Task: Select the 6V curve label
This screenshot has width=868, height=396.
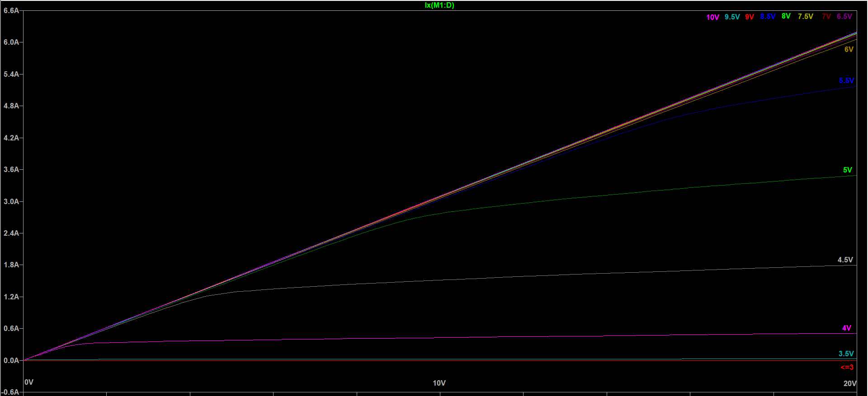Action: 849,50
